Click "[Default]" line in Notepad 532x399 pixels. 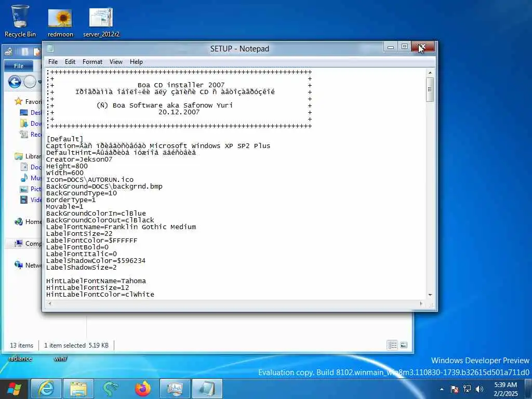pyautogui.click(x=64, y=139)
